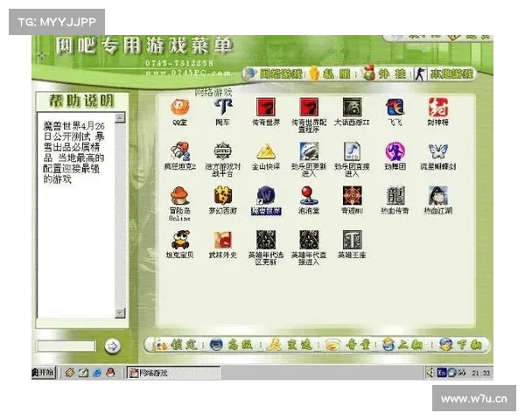The height and width of the screenshot is (420, 525).
Task: Select the 英雄王座 game icon
Action: (352, 240)
